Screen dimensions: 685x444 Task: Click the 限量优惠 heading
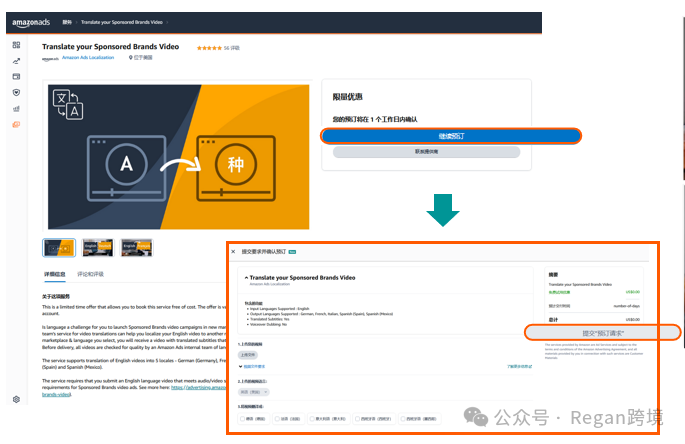[348, 97]
